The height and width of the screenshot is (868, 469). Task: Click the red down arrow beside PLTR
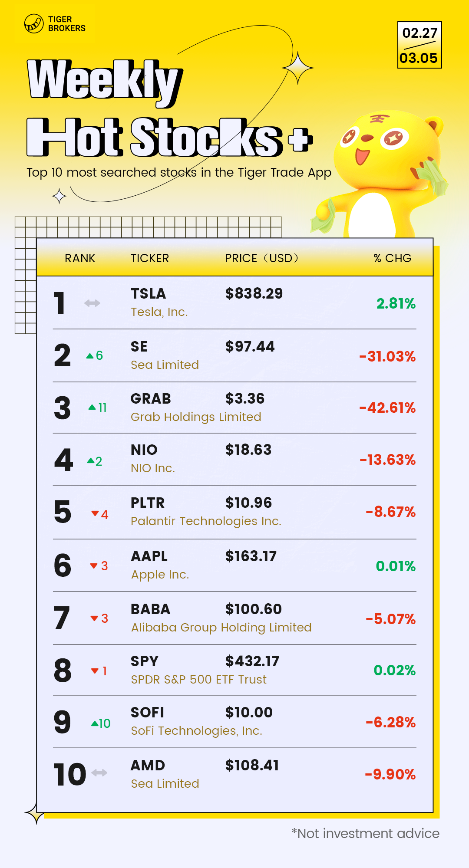[95, 513]
